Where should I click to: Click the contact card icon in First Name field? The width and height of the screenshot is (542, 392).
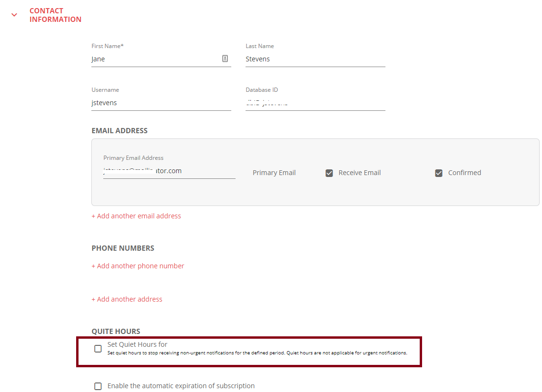point(225,59)
